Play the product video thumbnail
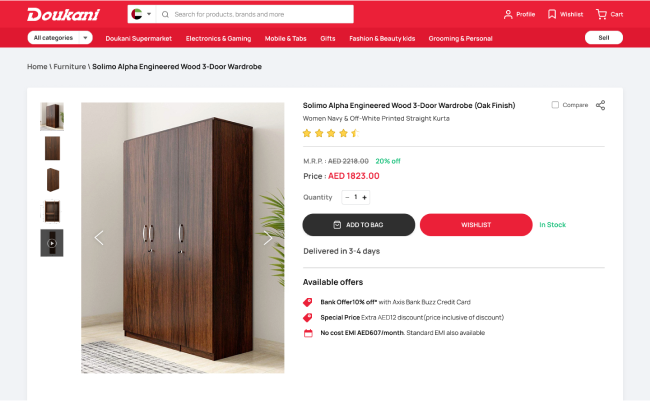Viewport: 651px width, 401px height. tap(52, 243)
